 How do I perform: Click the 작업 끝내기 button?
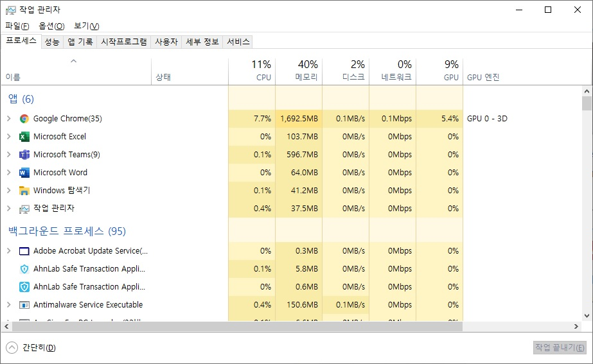point(560,347)
